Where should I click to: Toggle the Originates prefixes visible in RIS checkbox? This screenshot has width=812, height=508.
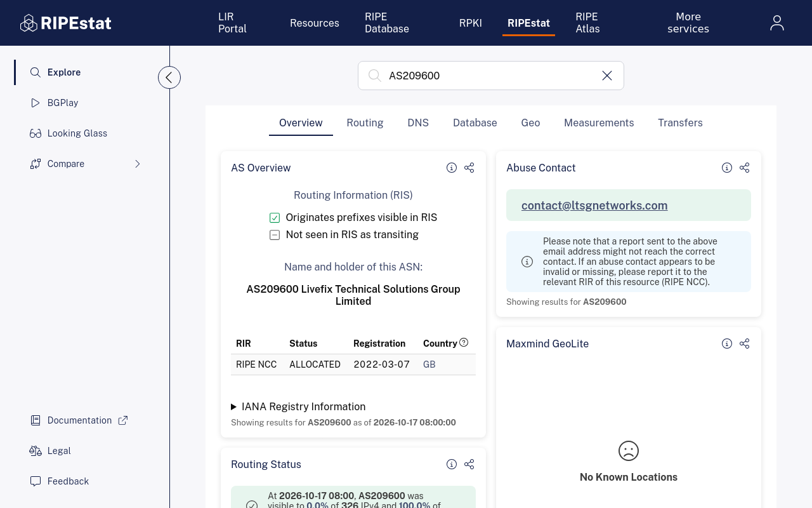coord(275,218)
